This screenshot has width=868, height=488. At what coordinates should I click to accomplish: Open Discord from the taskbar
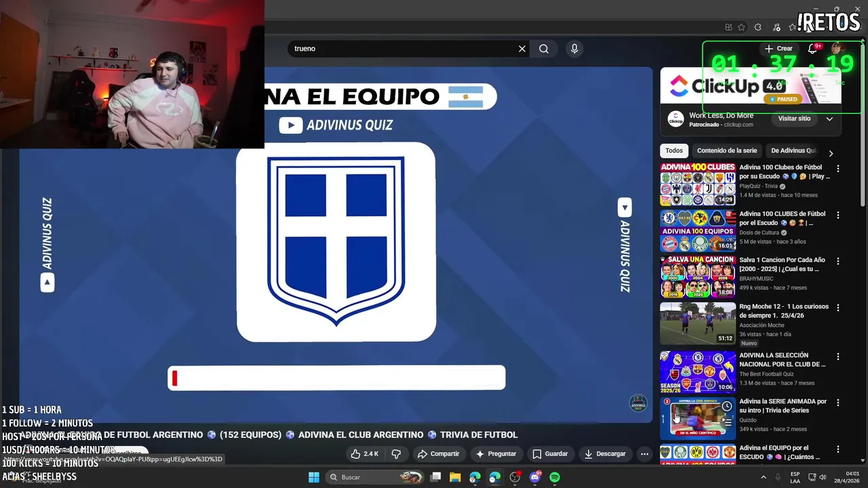point(534,477)
